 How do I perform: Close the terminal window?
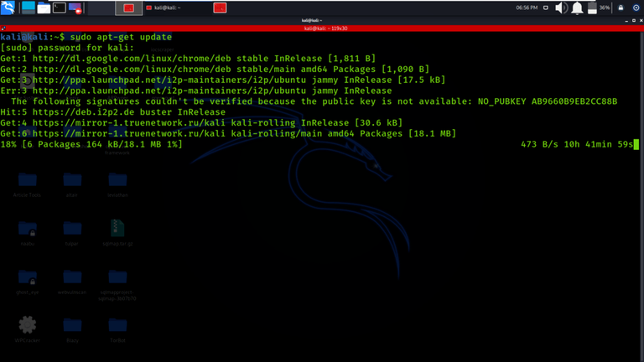pos(641,20)
